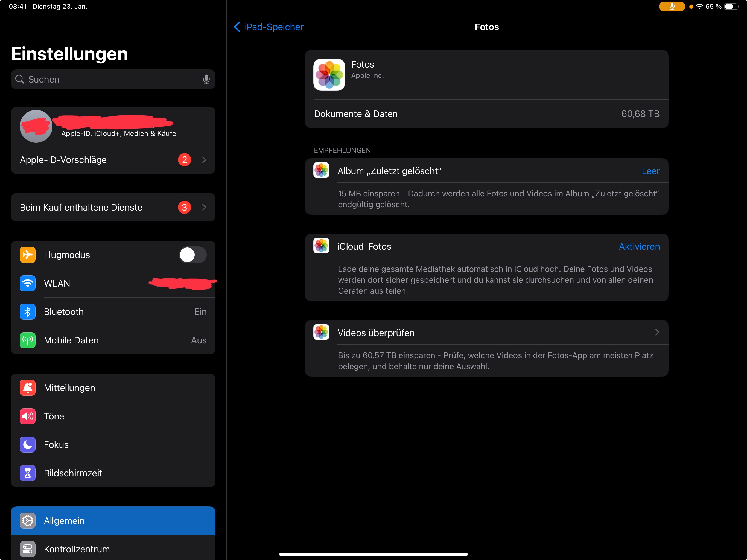Tap the Mobile Daten antenna icon

27,340
